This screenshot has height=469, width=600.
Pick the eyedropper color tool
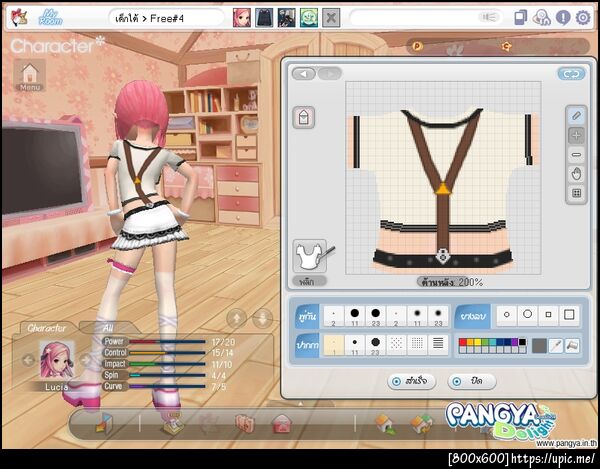tap(555, 346)
